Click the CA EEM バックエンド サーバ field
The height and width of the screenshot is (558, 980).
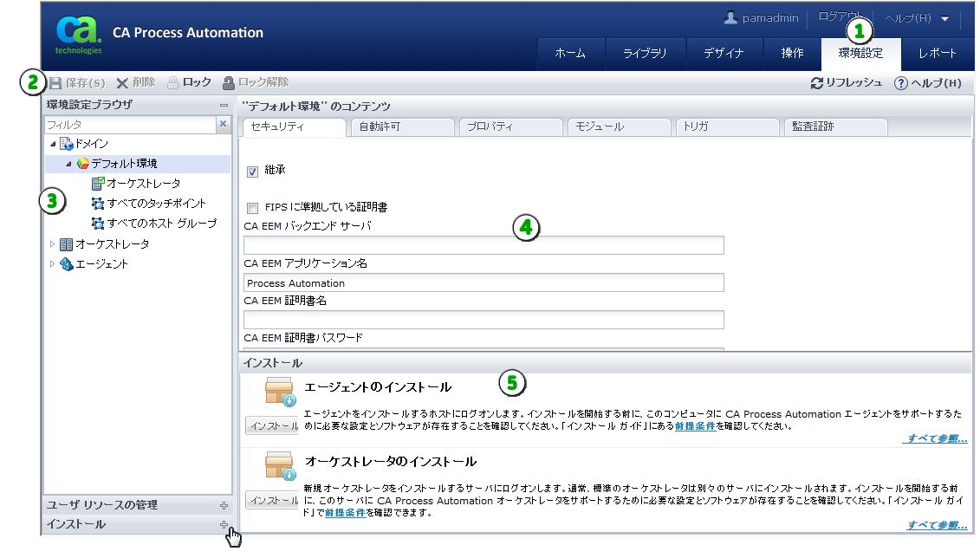(x=484, y=245)
